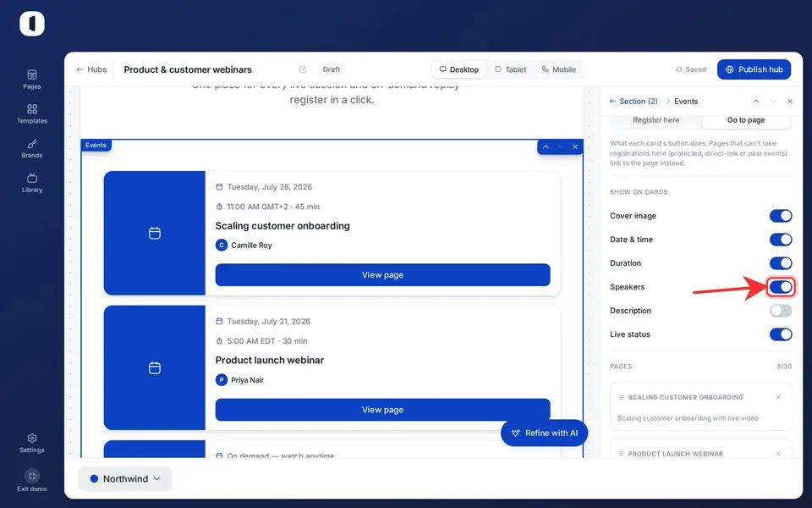Click Camille Roy speaker avatar
Screen dimensions: 812x508
tap(222, 246)
